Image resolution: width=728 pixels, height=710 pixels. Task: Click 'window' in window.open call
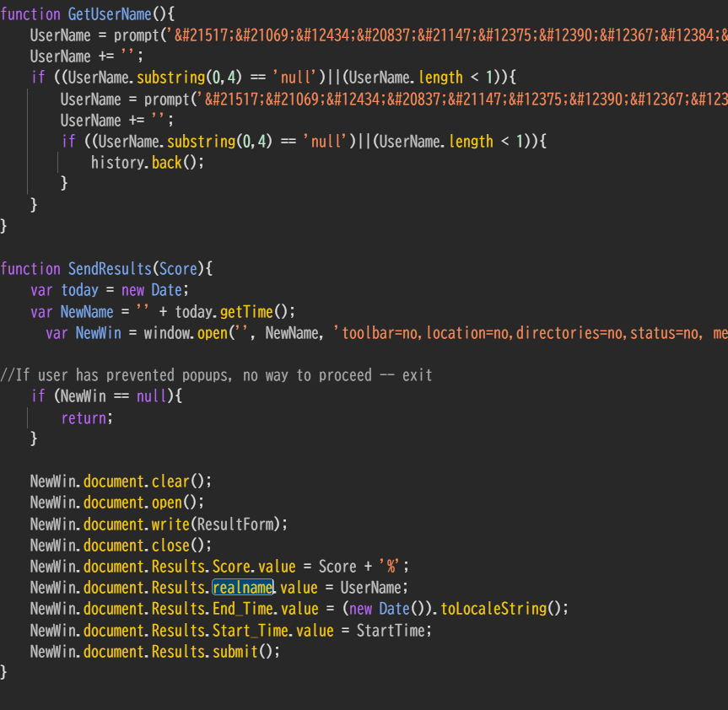pos(166,333)
